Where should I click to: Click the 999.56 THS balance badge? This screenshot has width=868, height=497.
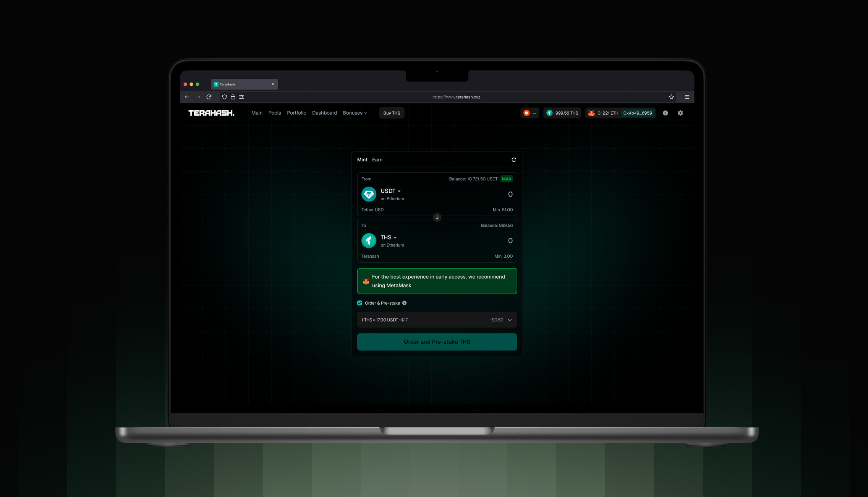[562, 113]
